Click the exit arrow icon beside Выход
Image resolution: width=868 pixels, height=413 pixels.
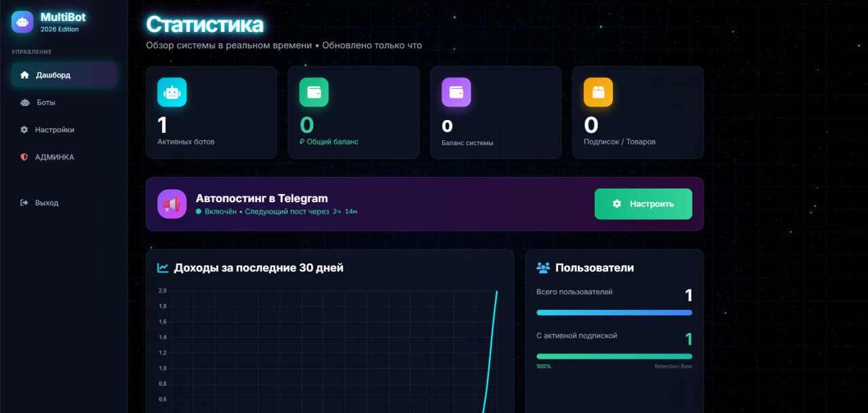click(x=24, y=203)
